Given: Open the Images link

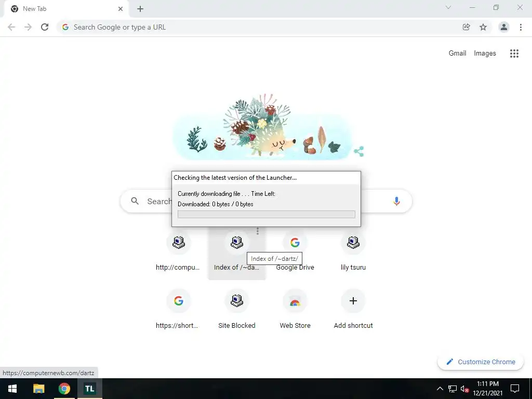Looking at the screenshot, I should tap(485, 54).
